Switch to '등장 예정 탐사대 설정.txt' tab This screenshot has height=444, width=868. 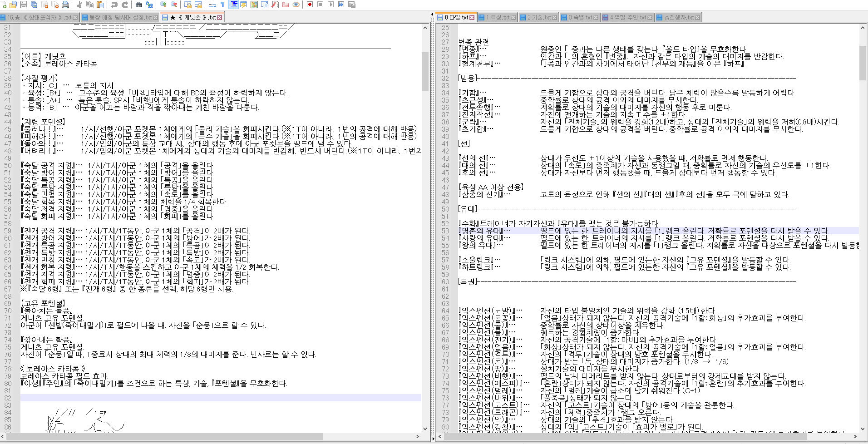click(x=120, y=17)
